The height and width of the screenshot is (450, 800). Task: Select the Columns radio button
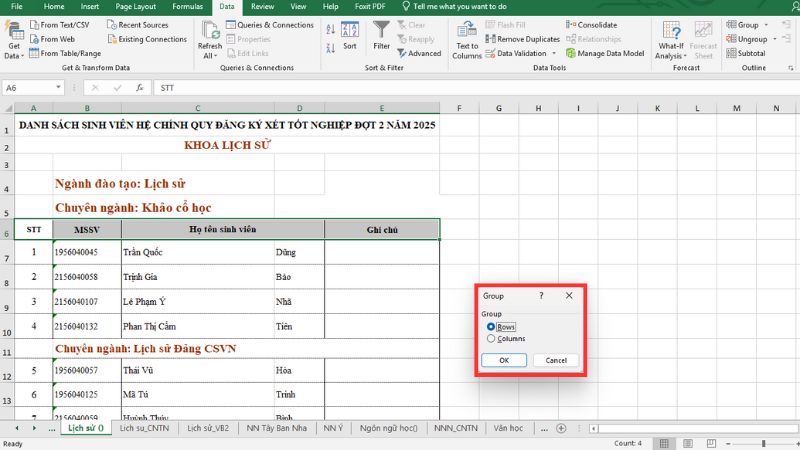point(491,339)
